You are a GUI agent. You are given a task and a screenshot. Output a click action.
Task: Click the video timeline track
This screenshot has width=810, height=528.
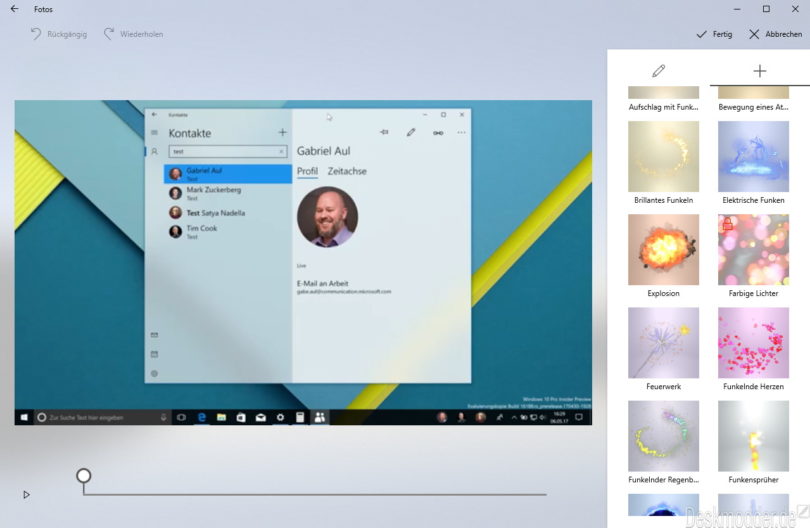pyautogui.click(x=320, y=494)
